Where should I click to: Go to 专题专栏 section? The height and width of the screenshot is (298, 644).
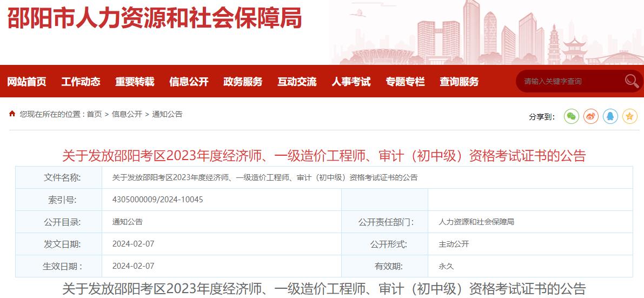coord(405,82)
